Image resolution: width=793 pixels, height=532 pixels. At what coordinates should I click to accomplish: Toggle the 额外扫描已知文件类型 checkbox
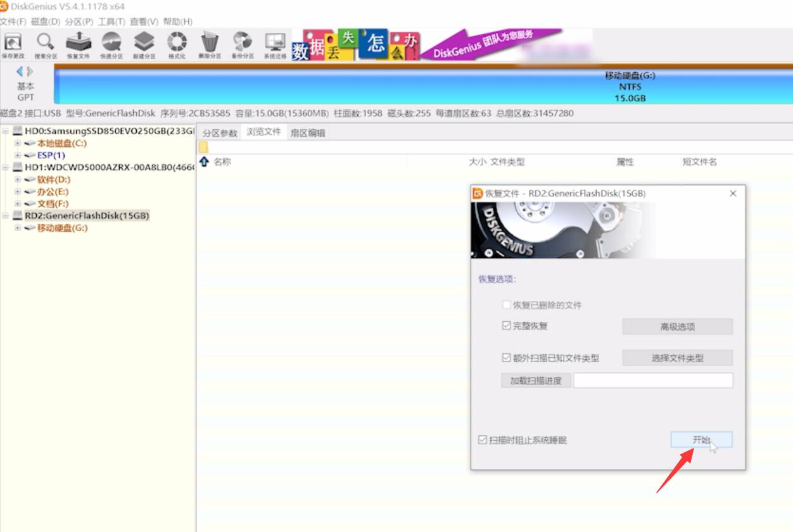[x=506, y=358]
